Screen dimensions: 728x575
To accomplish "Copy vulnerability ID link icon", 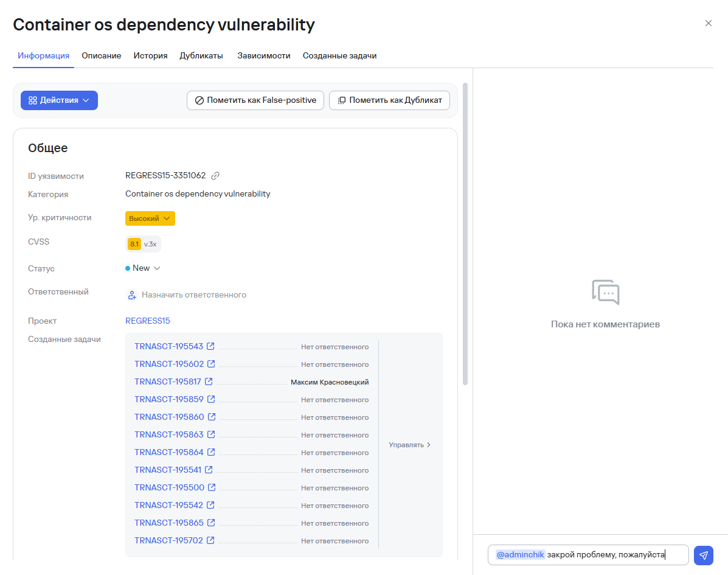I will coord(215,176).
